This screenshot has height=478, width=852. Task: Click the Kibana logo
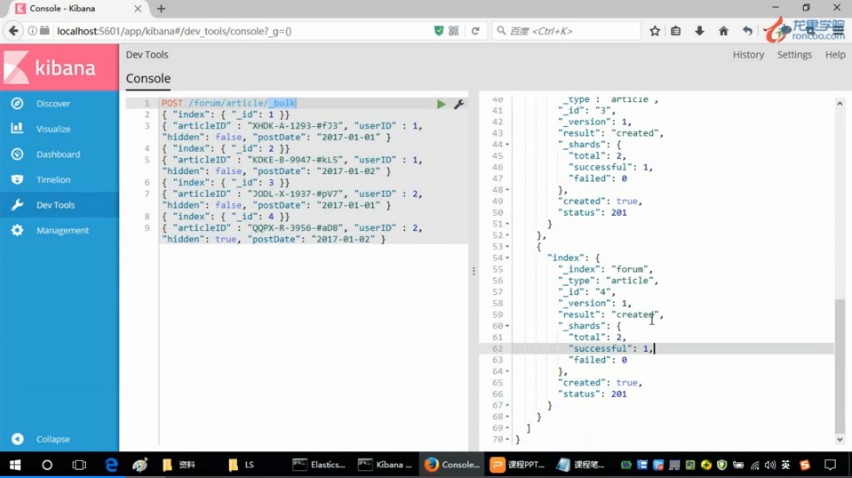click(59, 67)
